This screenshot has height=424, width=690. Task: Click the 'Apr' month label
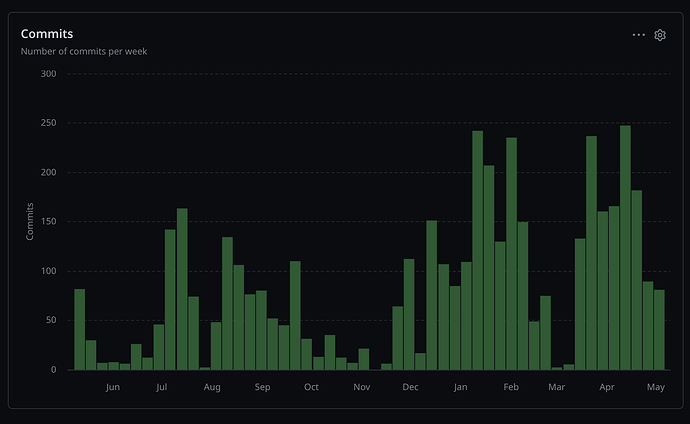[606, 387]
